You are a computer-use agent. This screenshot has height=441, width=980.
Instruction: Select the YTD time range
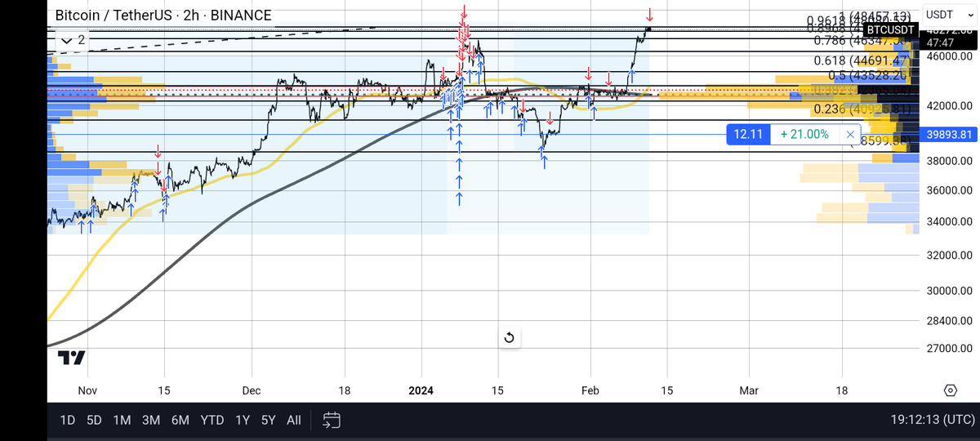212,421
